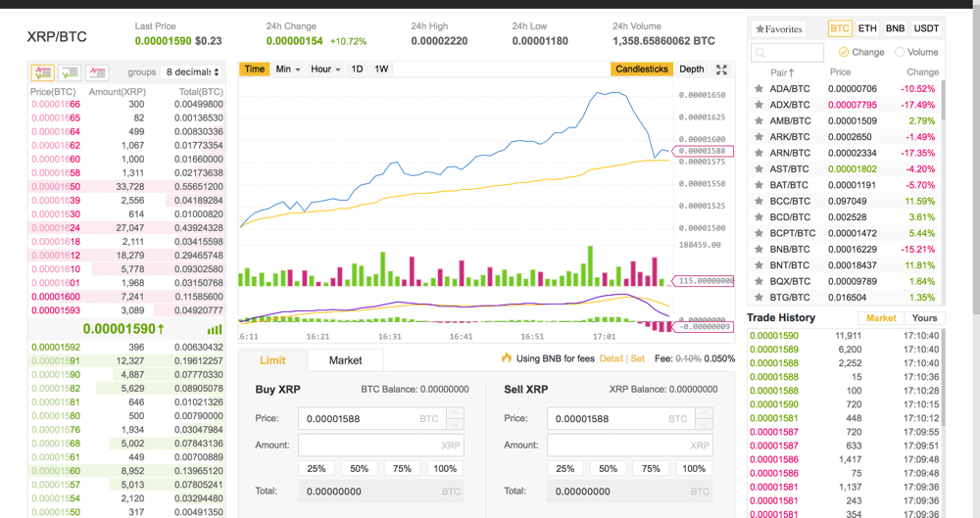Expand the chart to fullscreen

point(721,70)
